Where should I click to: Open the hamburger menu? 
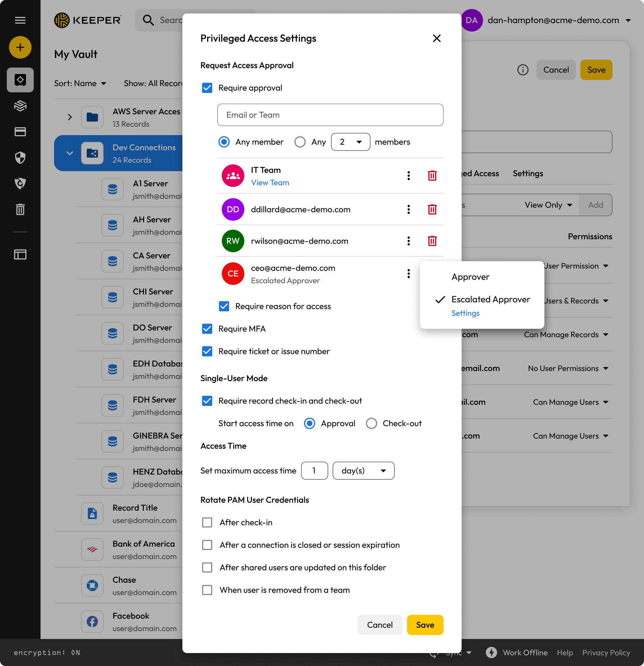point(20,20)
